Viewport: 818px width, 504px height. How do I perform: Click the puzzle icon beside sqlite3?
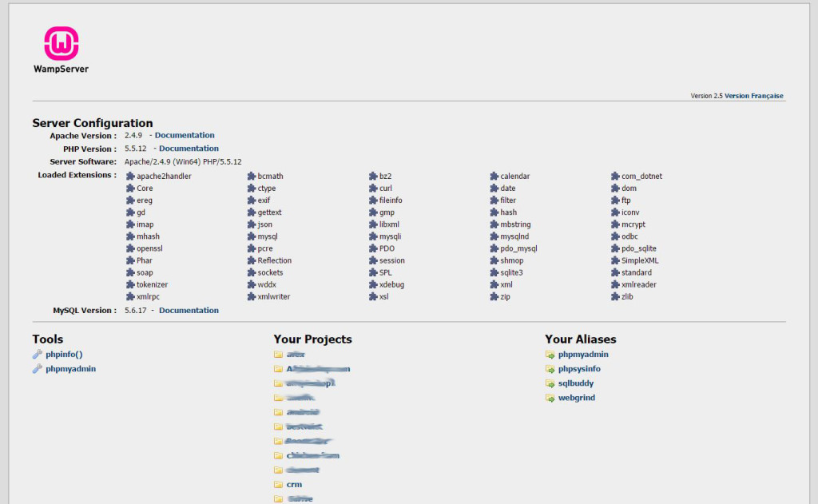[x=494, y=272]
